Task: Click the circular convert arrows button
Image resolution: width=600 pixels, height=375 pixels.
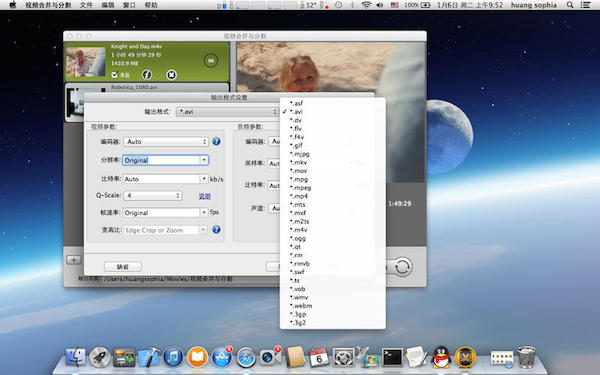Action: click(402, 266)
